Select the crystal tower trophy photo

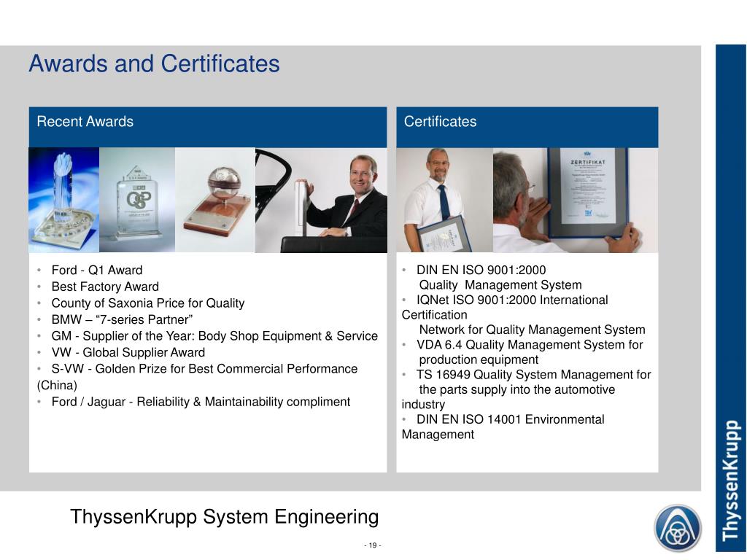[x=64, y=200]
